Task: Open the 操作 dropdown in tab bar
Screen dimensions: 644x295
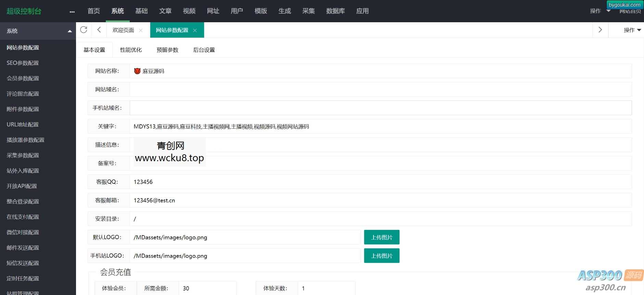Action: pos(632,30)
